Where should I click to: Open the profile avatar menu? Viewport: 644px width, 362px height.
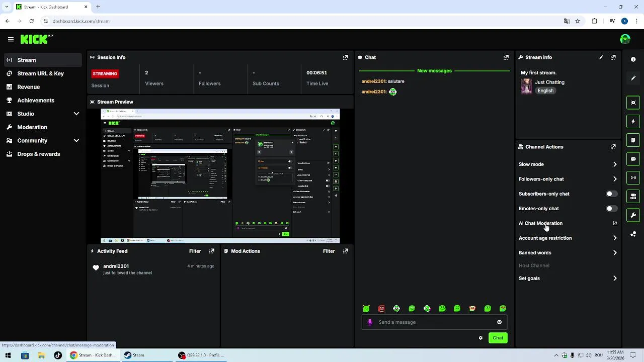click(x=625, y=39)
